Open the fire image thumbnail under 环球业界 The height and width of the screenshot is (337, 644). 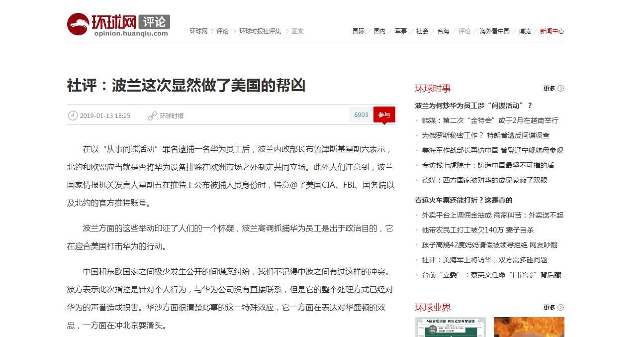pyautogui.click(x=529, y=327)
